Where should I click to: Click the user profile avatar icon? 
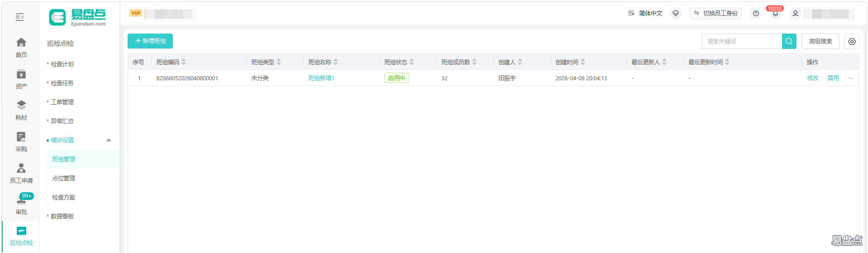tap(795, 13)
